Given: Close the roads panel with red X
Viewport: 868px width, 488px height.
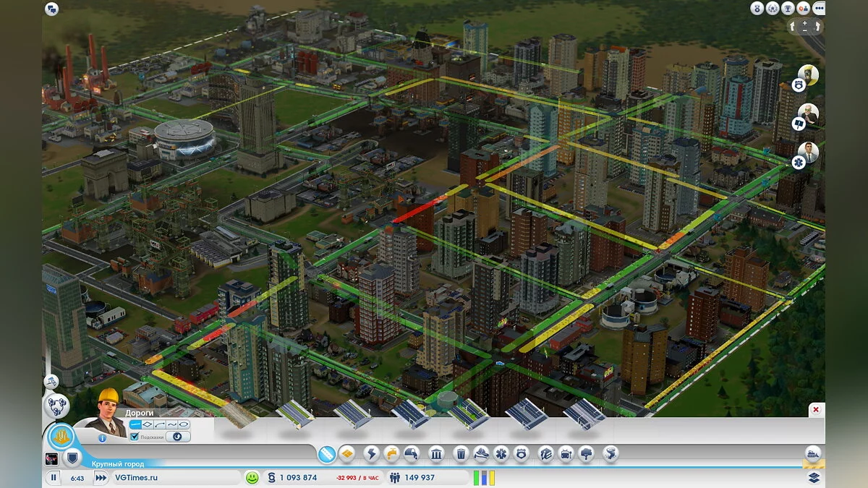Looking at the screenshot, I should click(x=816, y=410).
